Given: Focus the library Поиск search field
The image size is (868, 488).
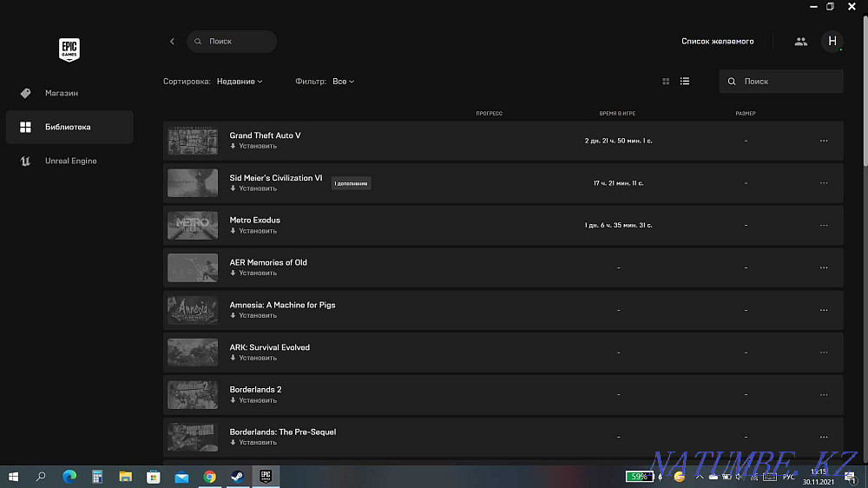Looking at the screenshot, I should pos(781,82).
